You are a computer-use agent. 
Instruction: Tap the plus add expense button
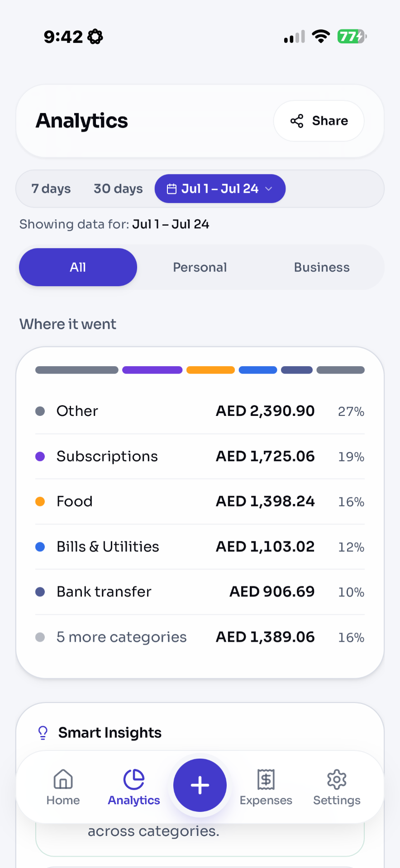[x=200, y=785]
